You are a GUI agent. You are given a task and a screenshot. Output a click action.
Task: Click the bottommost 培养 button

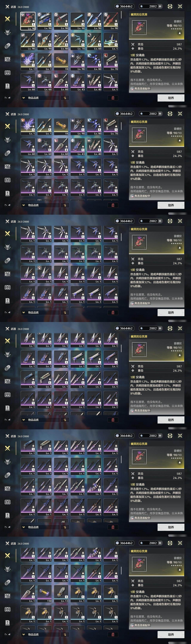(x=171, y=634)
